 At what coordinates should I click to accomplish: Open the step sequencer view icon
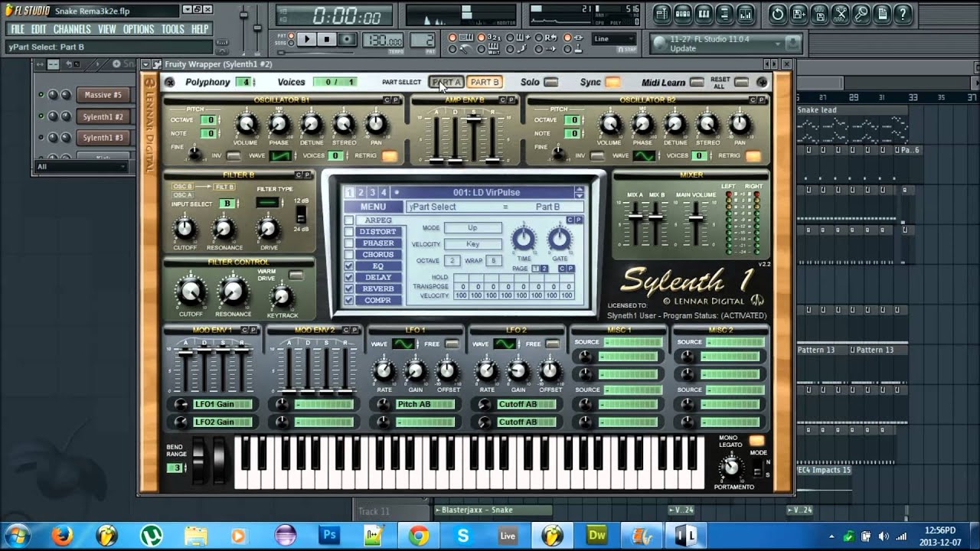pyautogui.click(x=683, y=14)
